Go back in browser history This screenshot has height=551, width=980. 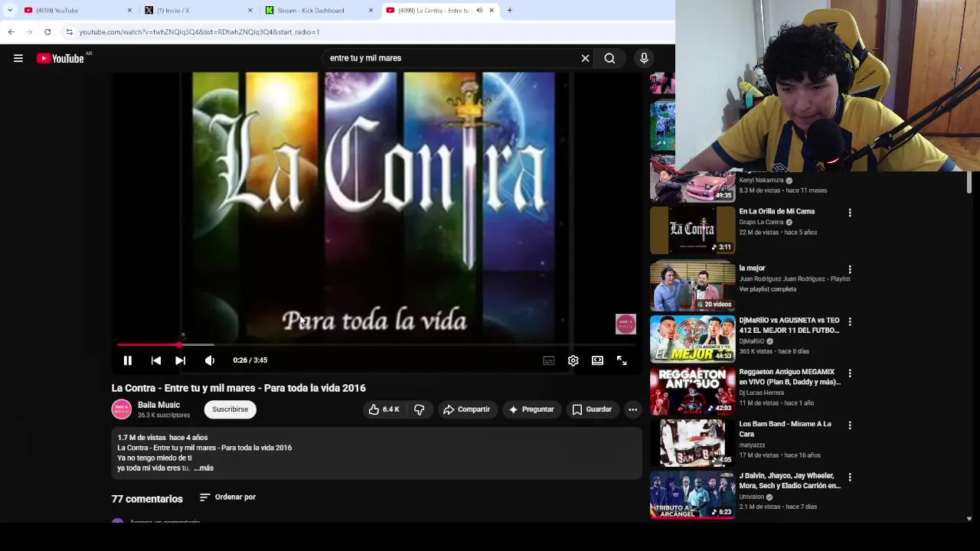11,32
